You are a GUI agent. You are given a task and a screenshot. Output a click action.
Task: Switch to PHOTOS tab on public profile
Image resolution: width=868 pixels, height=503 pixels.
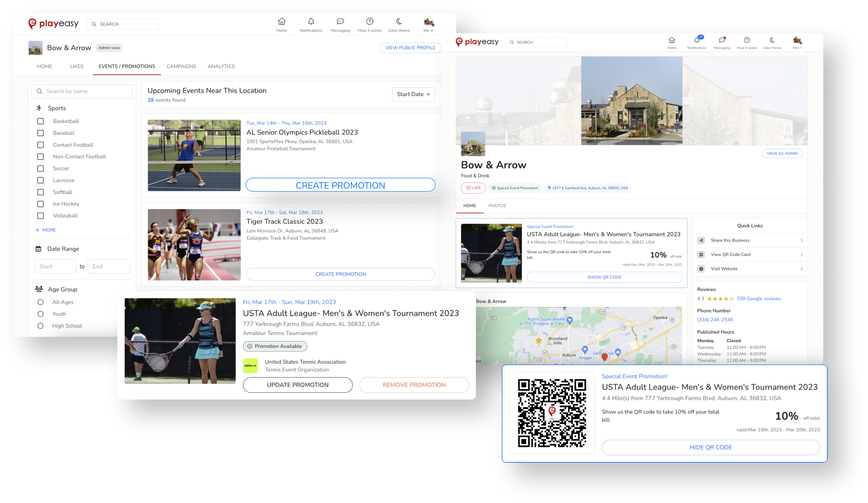tap(497, 206)
